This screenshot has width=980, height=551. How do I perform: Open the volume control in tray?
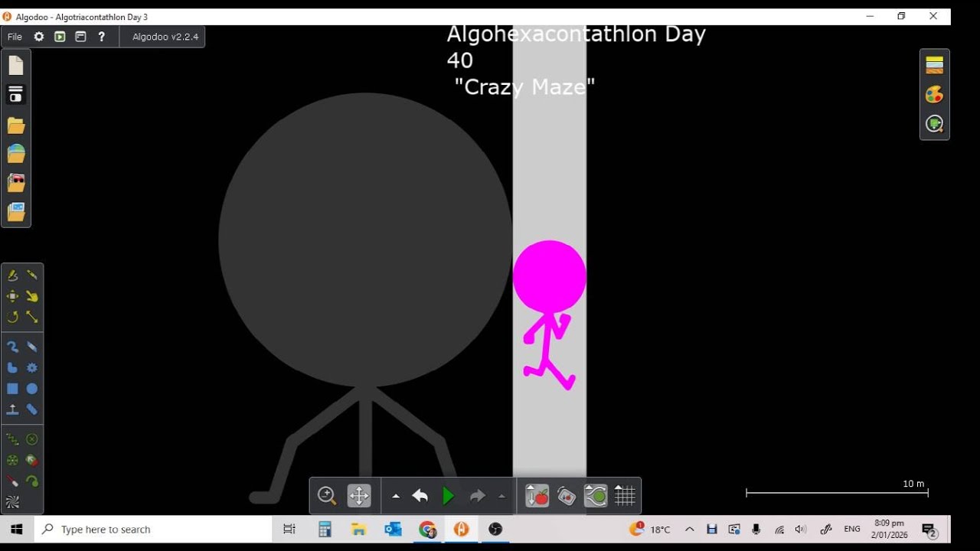801,529
